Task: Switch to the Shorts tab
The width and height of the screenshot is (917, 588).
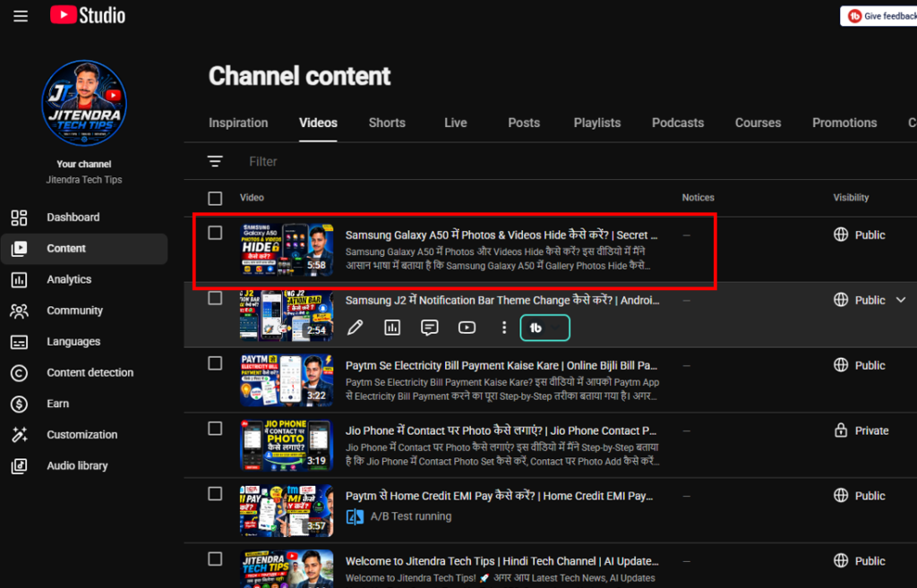Action: 387,123
